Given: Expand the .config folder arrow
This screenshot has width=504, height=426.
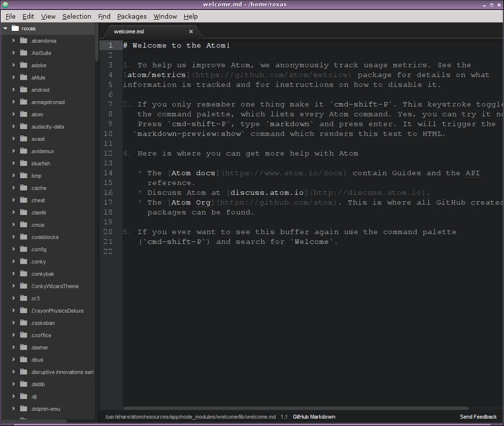Looking at the screenshot, I should point(13,249).
